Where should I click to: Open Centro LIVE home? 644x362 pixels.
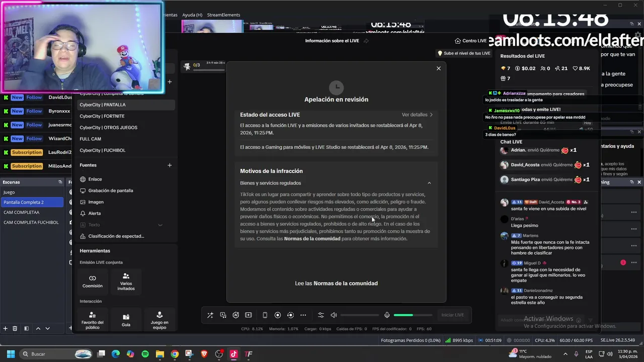470,41
